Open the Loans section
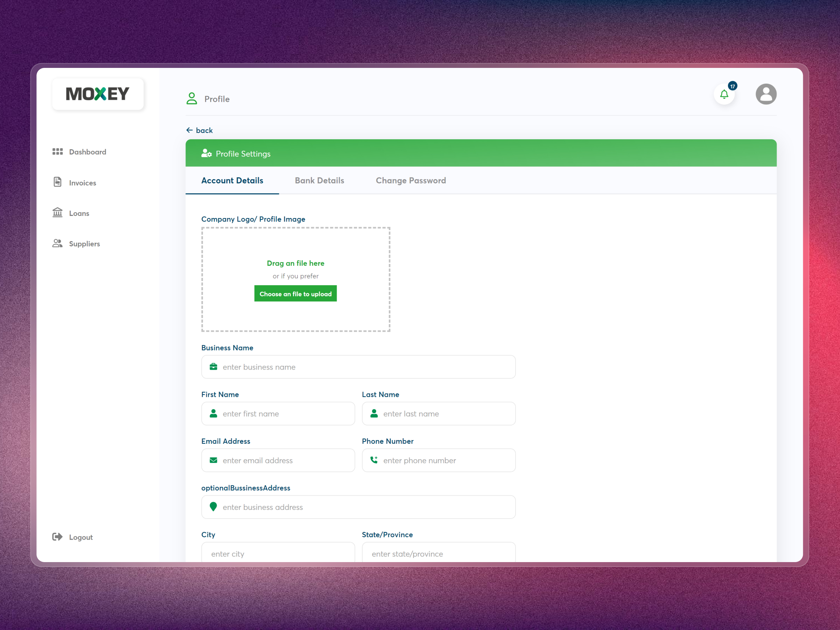 tap(79, 213)
